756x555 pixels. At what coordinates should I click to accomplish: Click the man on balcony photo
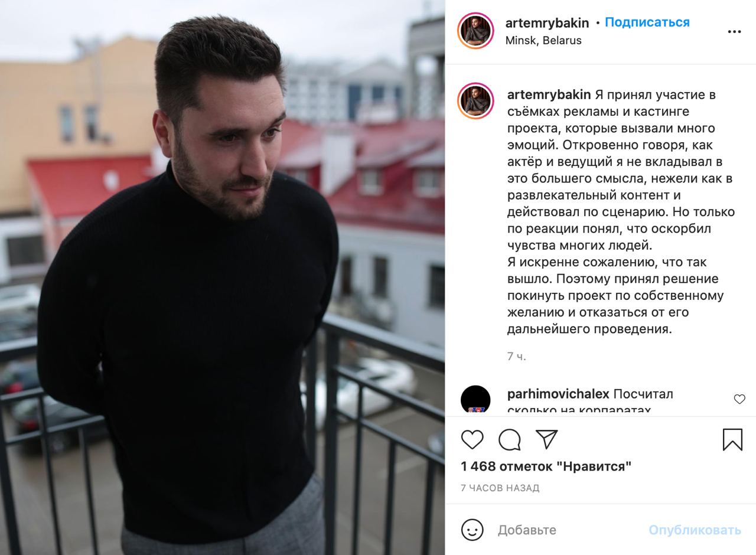222,277
